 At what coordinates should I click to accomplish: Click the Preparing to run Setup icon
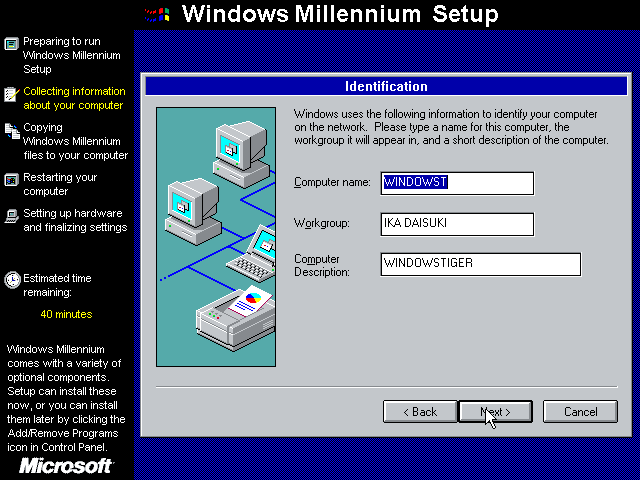tap(11, 43)
